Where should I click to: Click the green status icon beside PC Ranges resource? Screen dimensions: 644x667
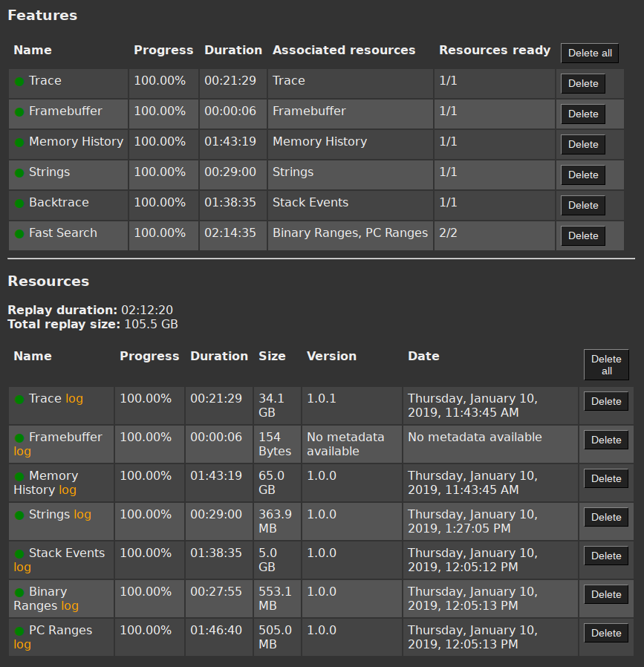coord(18,630)
